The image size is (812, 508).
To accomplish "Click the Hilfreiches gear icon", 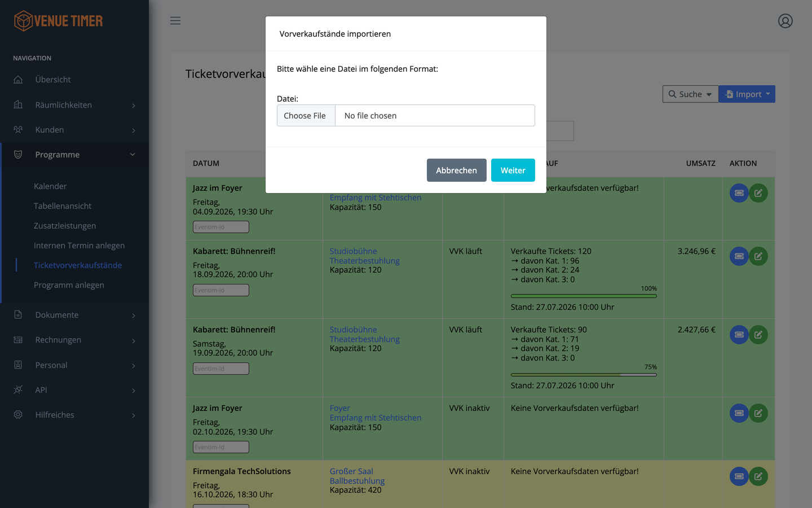I will 18,415.
